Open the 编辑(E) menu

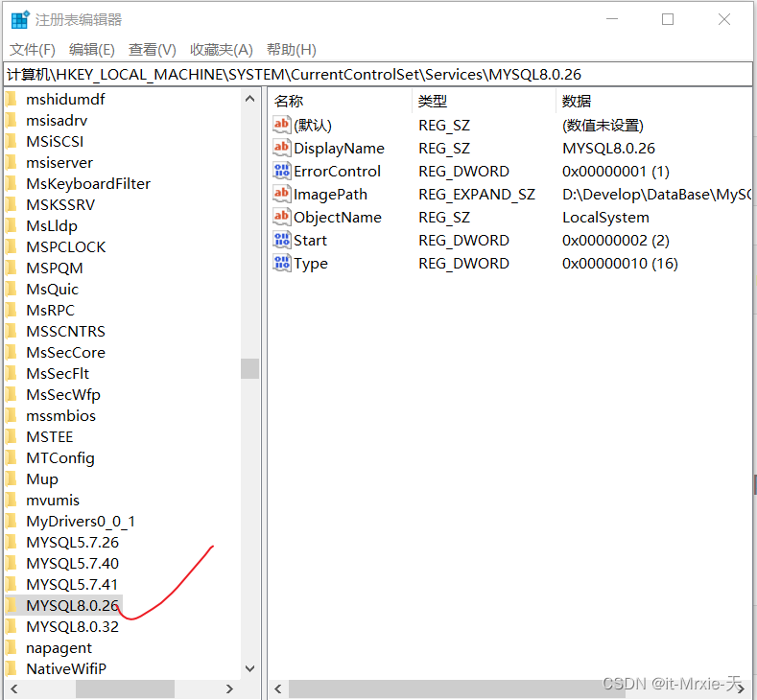click(92, 49)
